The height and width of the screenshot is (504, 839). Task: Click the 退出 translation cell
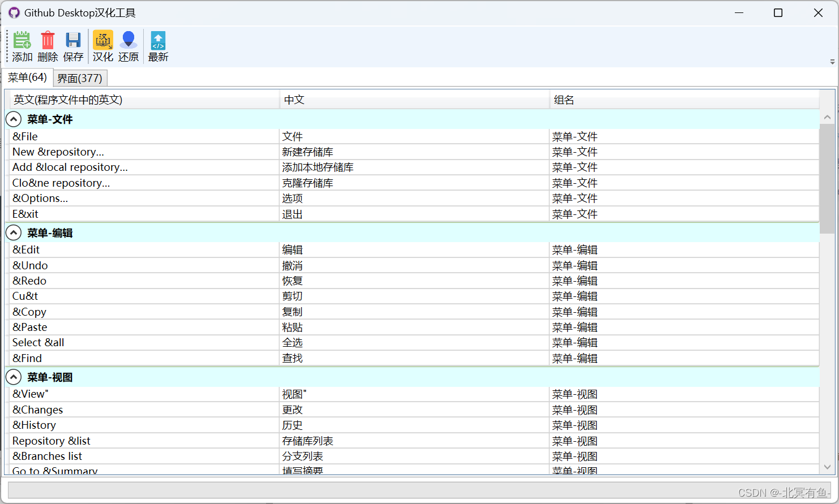click(415, 214)
